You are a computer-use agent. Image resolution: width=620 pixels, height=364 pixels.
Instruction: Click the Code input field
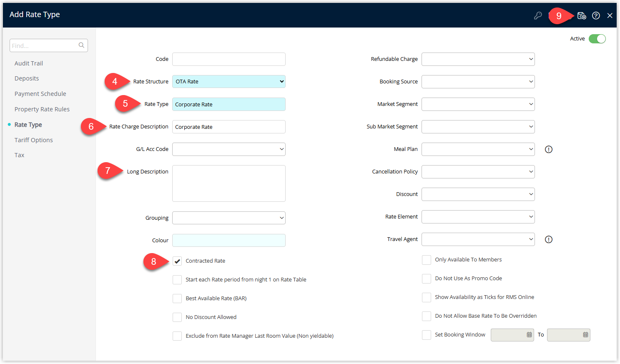coord(229,59)
